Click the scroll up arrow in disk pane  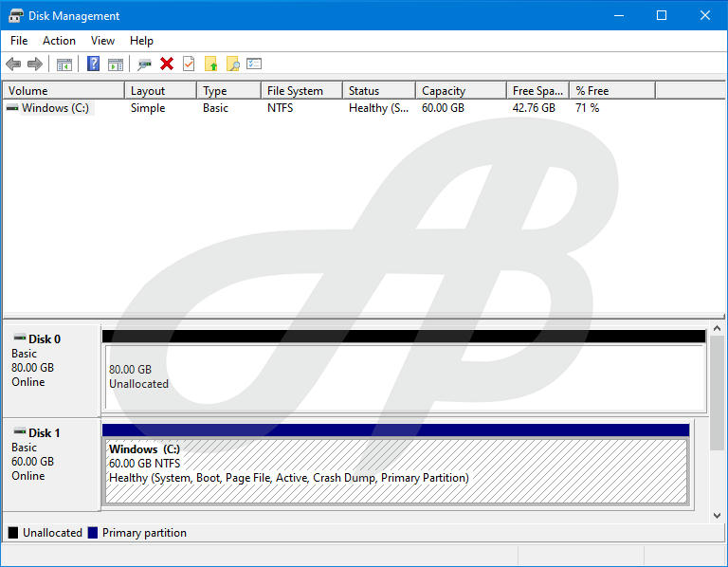pyautogui.click(x=717, y=328)
